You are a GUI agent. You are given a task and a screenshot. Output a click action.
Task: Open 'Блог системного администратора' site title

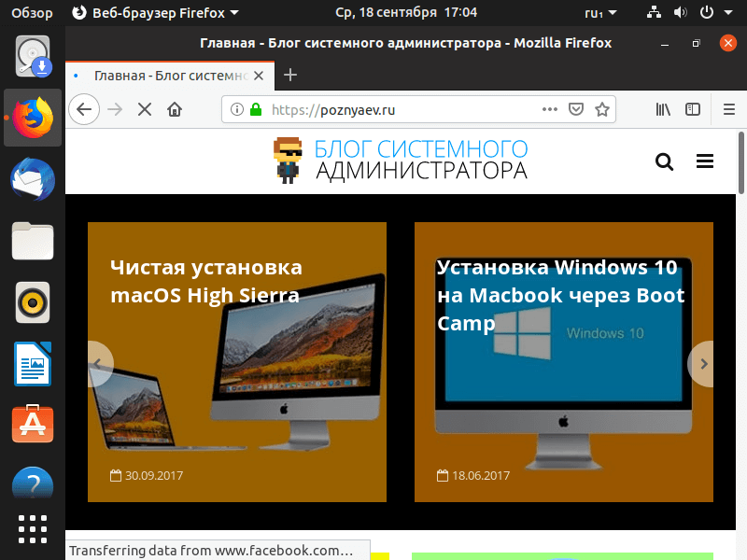(421, 160)
